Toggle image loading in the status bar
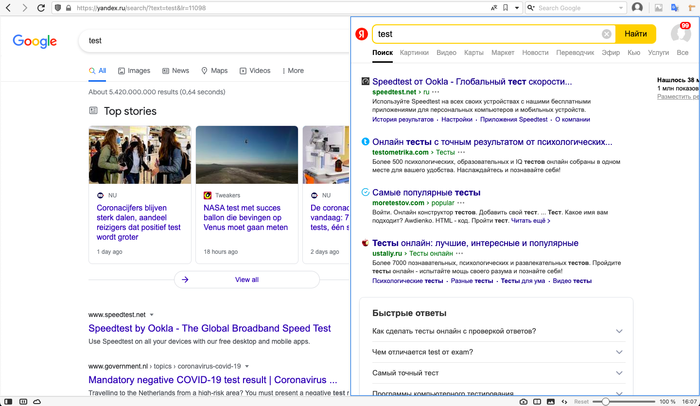Viewport: 700px width, 406px height. [549, 400]
